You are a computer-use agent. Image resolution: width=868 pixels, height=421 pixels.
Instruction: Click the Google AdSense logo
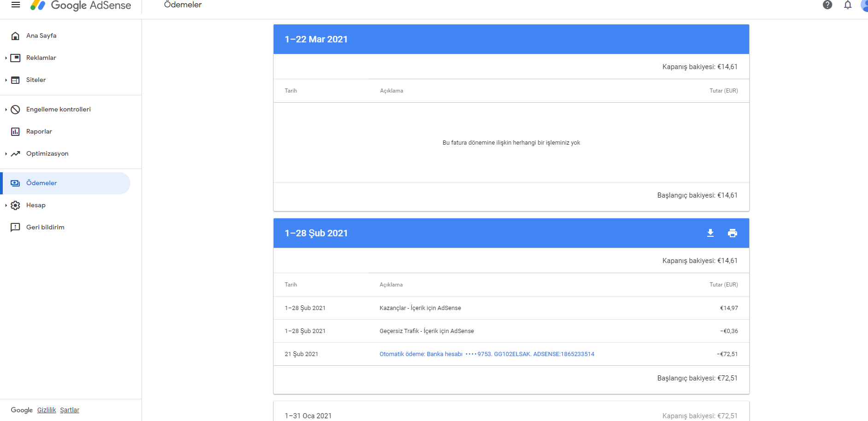81,5
